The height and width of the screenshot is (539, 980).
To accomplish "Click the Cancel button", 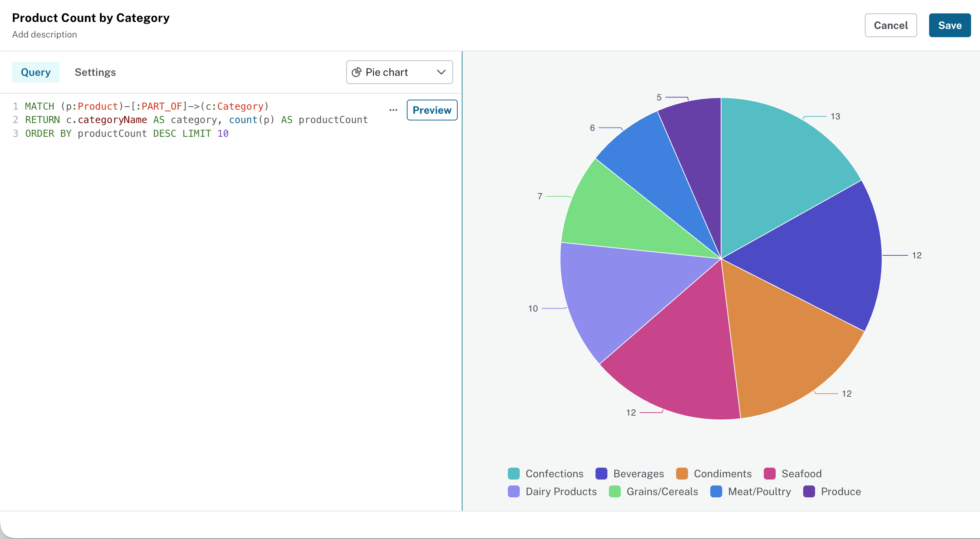I will pyautogui.click(x=890, y=26).
